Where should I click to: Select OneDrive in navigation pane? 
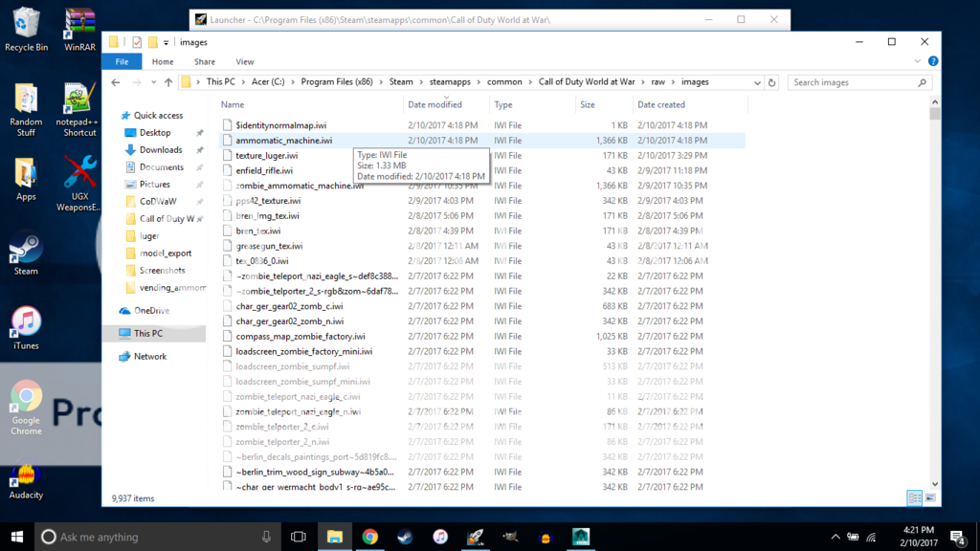click(x=151, y=311)
